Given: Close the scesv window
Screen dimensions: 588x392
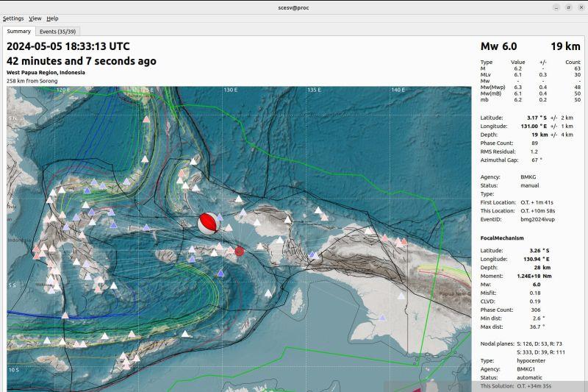Looking at the screenshot, I should click(x=580, y=7).
